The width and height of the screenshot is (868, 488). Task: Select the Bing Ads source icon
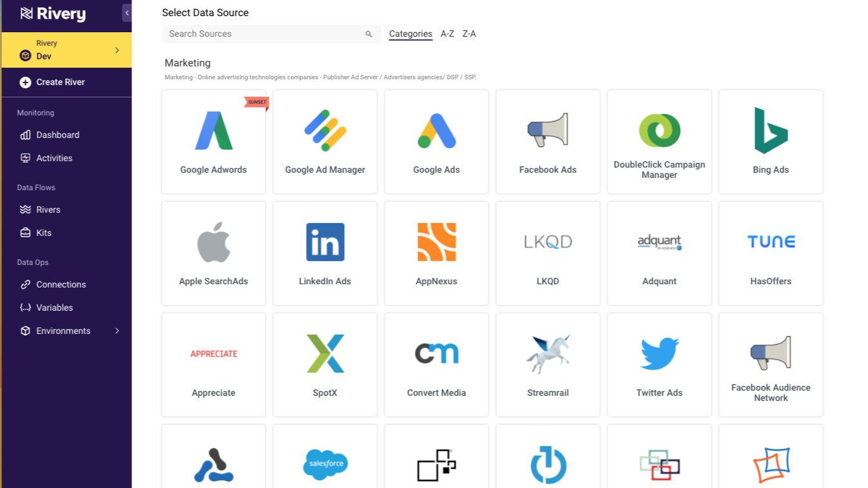click(771, 131)
